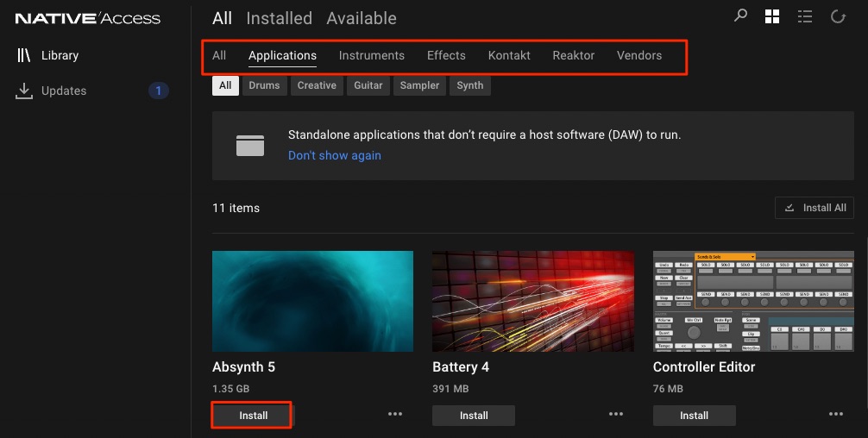Select the Kontakt category tab
This screenshot has width=868, height=438.
[509, 55]
